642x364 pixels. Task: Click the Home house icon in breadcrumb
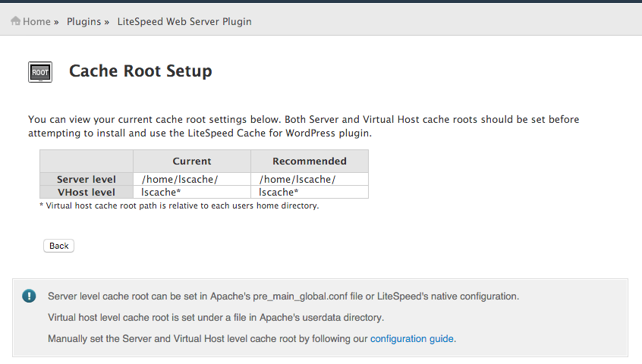click(x=16, y=21)
